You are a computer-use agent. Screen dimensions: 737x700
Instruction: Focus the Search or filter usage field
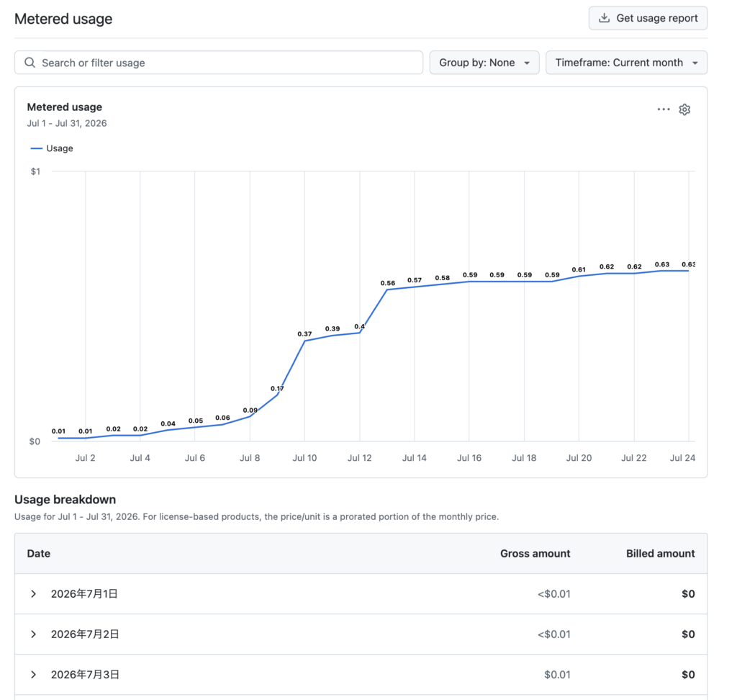219,63
